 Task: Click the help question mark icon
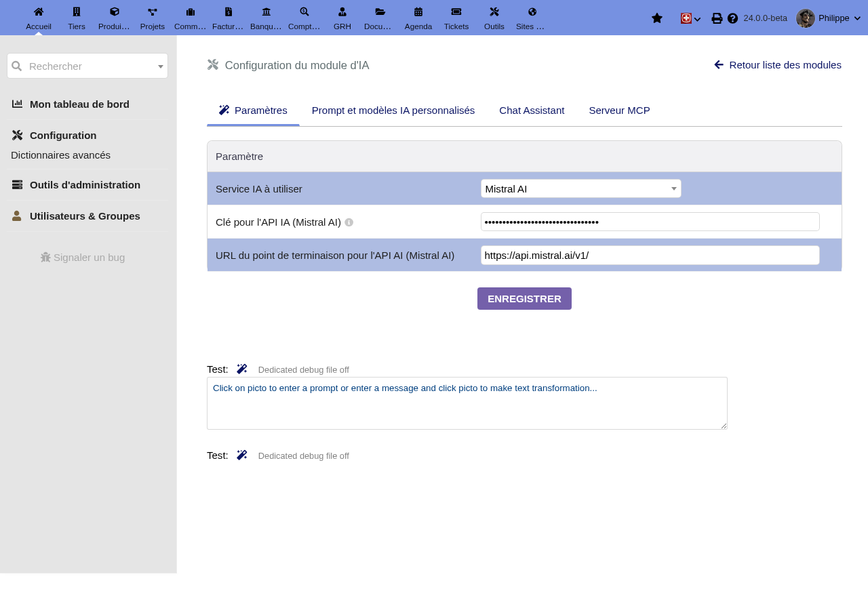[x=732, y=18]
